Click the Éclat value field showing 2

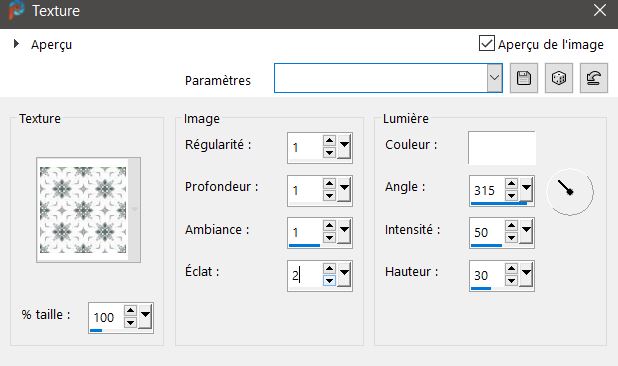[305, 276]
